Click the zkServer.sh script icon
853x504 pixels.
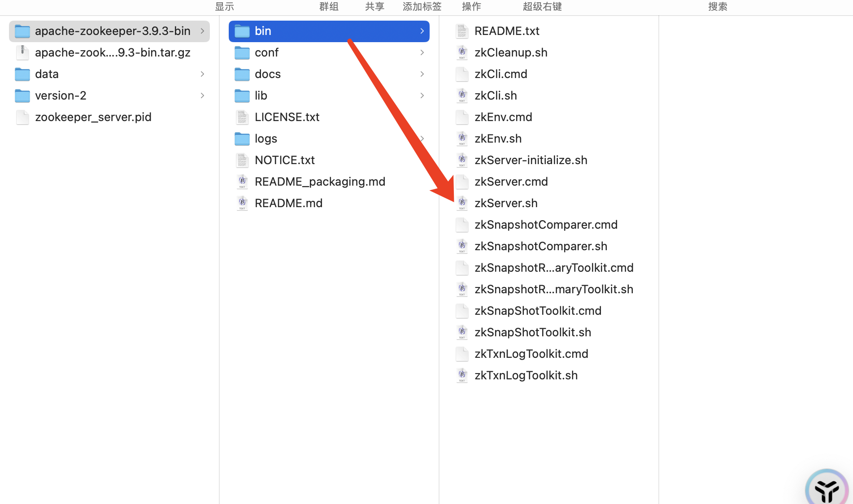pyautogui.click(x=461, y=204)
